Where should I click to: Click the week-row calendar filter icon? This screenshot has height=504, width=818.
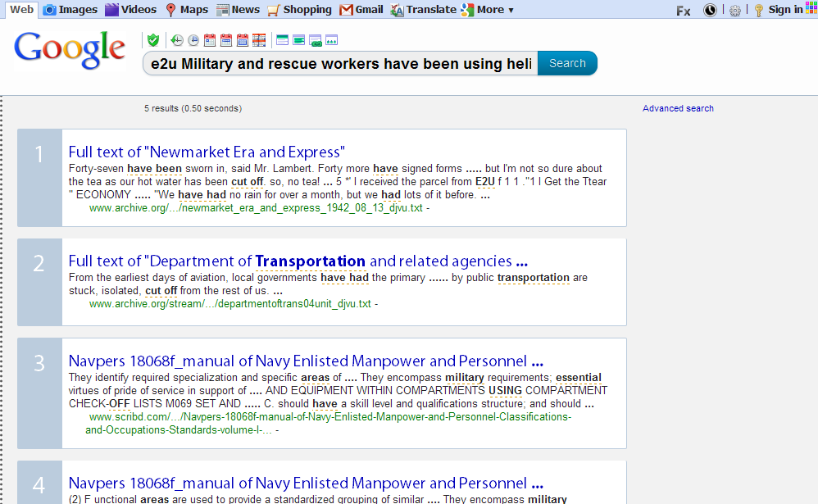pyautogui.click(x=226, y=40)
